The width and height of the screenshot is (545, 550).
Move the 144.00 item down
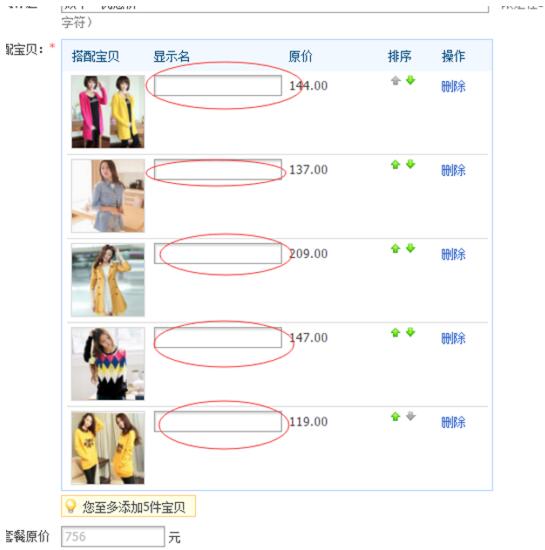point(411,80)
